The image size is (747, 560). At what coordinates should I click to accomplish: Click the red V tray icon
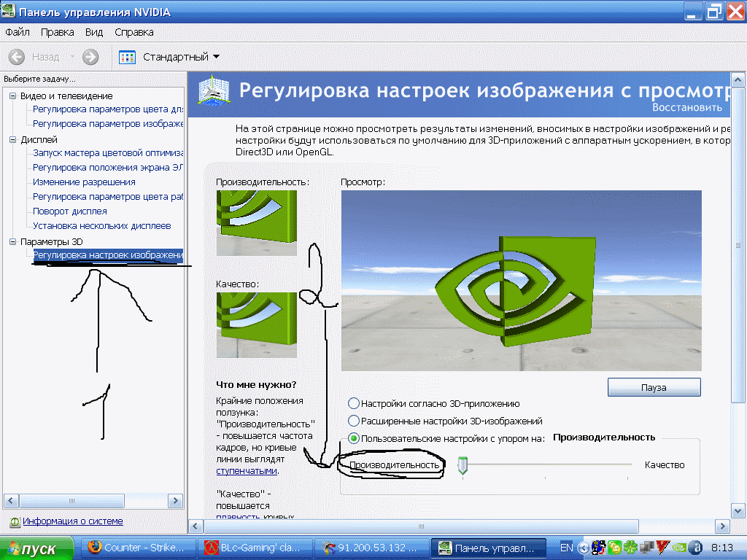tap(662, 548)
